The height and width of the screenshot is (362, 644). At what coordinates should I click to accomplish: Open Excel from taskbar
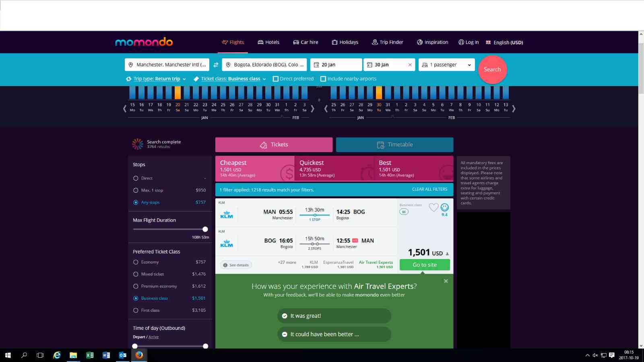pos(90,355)
